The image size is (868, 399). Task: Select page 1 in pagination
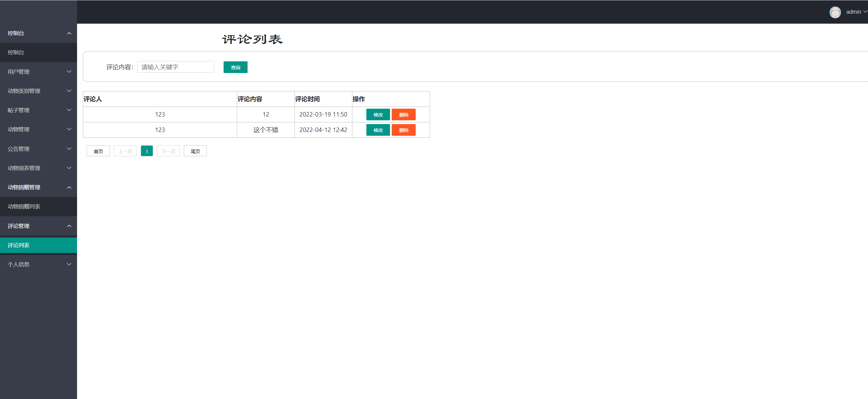pos(147,151)
